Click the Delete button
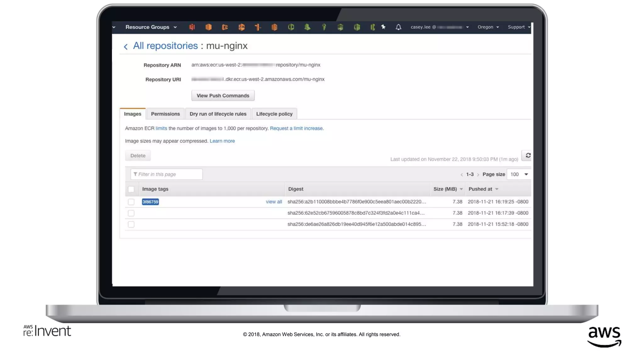Screen dimensions: 644x362 pyautogui.click(x=138, y=156)
